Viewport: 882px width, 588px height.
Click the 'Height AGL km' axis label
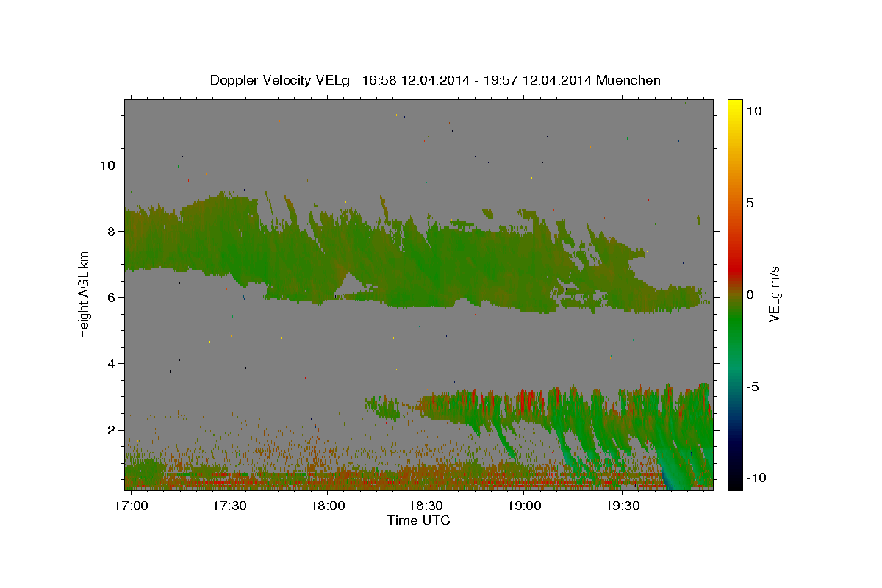84,293
